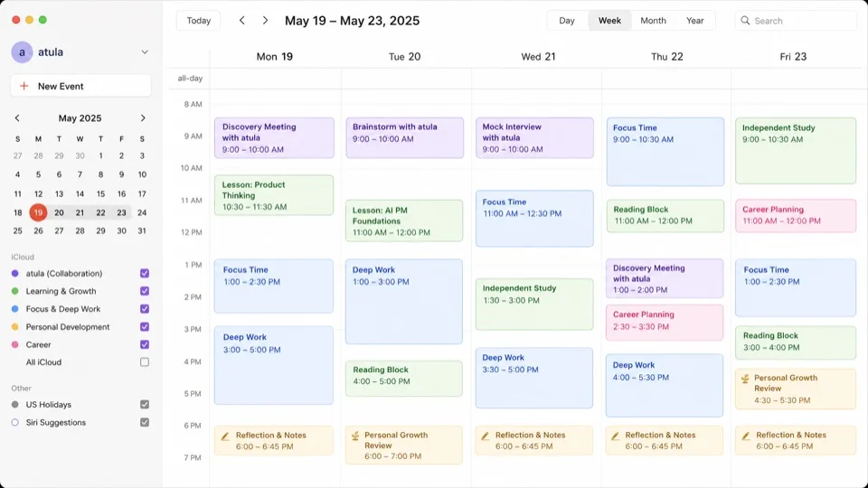Click pencil icon on Wednesday Reflection & Notes

[485, 436]
